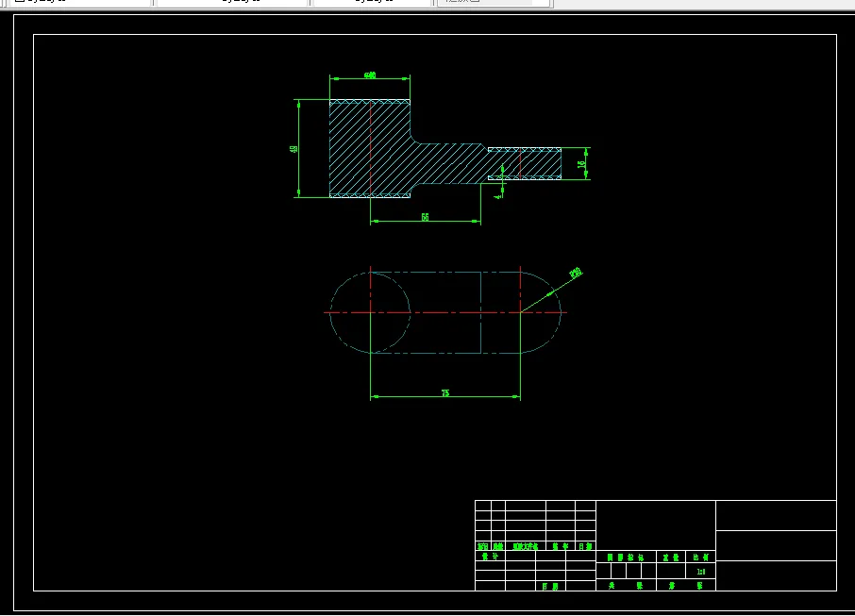Select the vertical "40" dimension text
Viewport: 855px width, 616px height.
click(293, 148)
